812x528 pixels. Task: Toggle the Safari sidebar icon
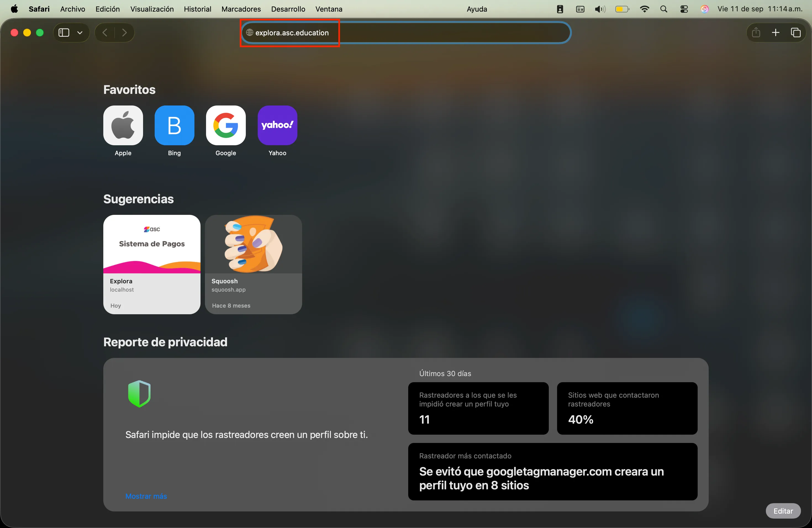[x=64, y=32]
